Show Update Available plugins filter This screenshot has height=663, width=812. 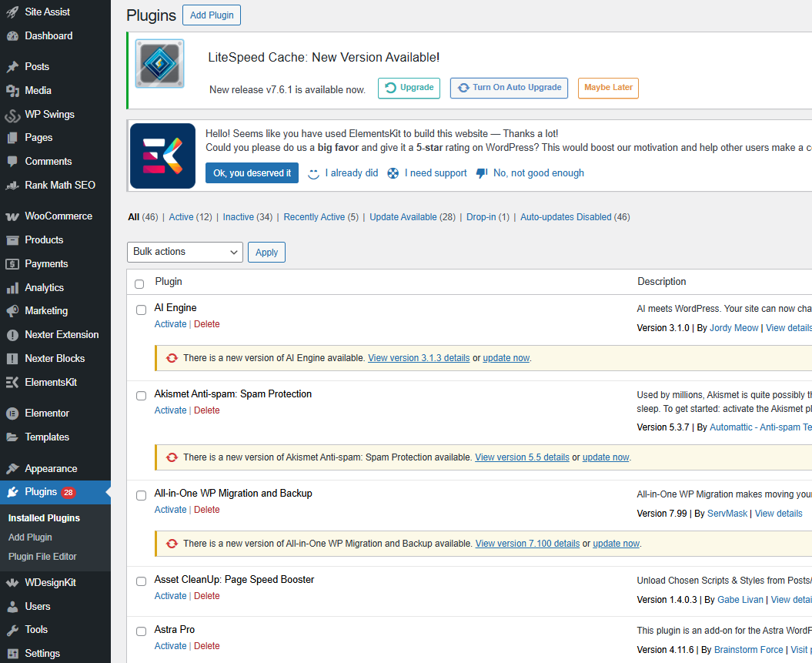point(403,217)
